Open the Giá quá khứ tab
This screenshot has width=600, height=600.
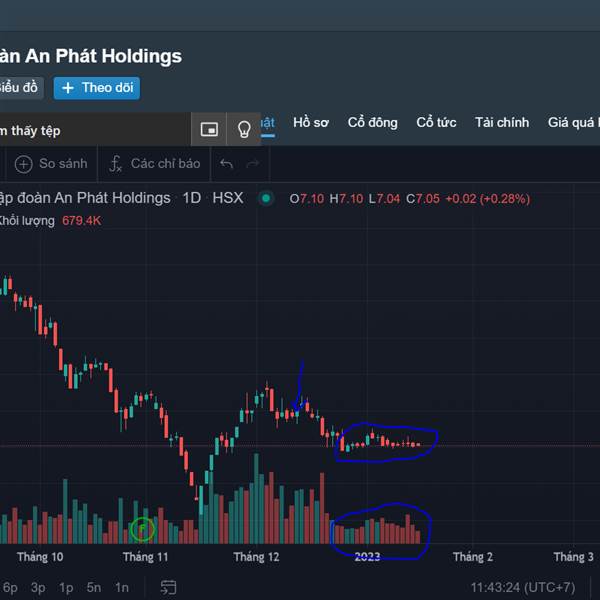(x=573, y=122)
